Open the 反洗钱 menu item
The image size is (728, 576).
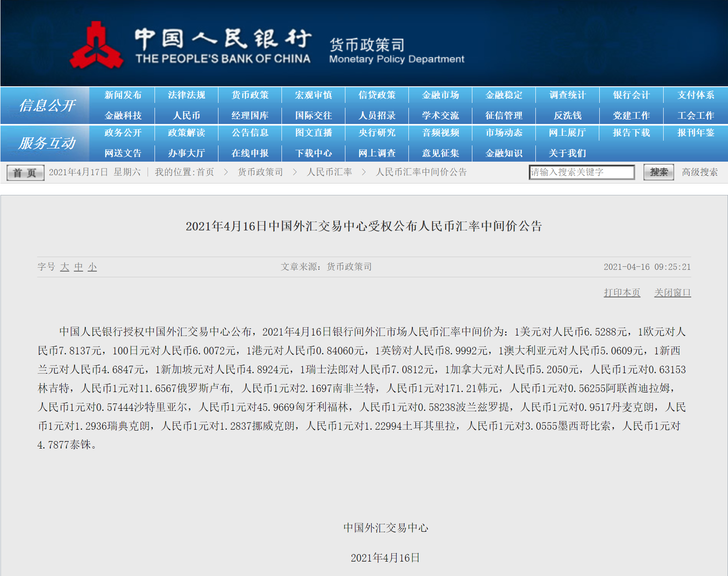coord(567,116)
